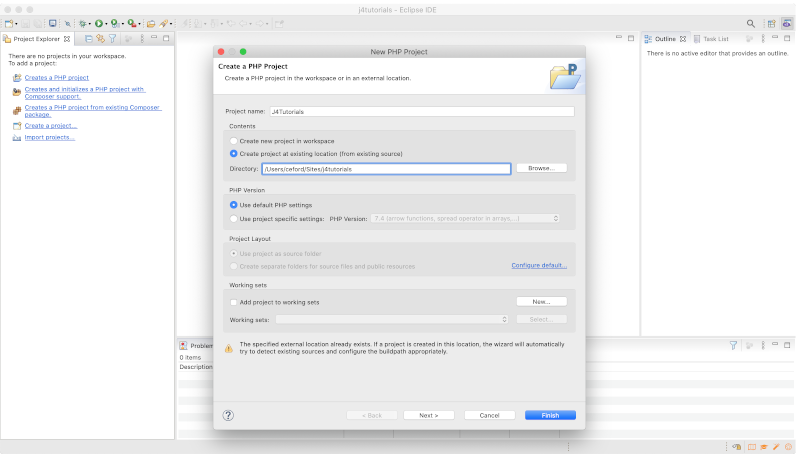Viewport: 800px width, 454px height.
Task: Click the Skip All Breakpoints toolbar icon
Action: pos(67,23)
